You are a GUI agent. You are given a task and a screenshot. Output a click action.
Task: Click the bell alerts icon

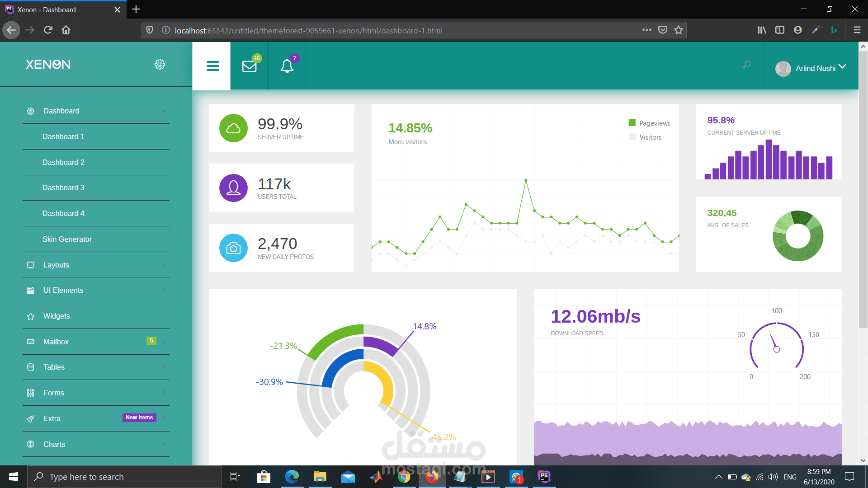click(x=287, y=66)
